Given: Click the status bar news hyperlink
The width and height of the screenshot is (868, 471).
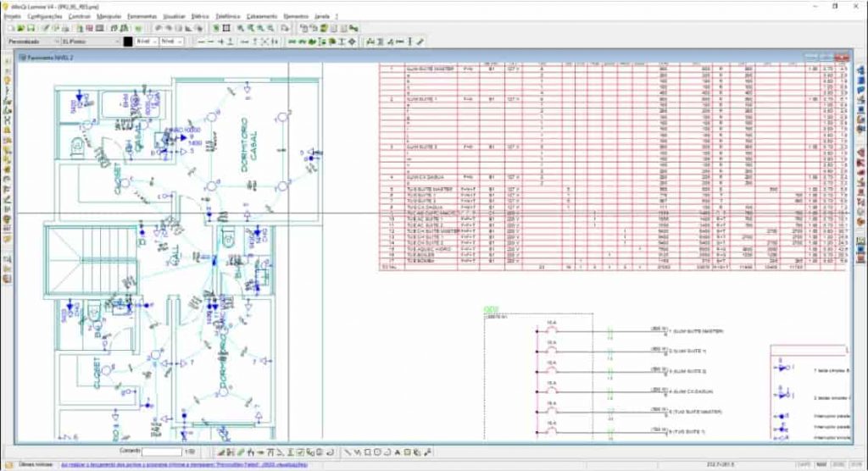Looking at the screenshot, I should click(x=183, y=465).
